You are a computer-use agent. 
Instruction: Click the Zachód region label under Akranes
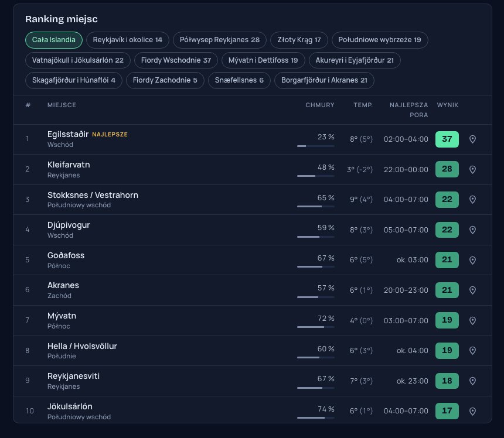tap(59, 296)
